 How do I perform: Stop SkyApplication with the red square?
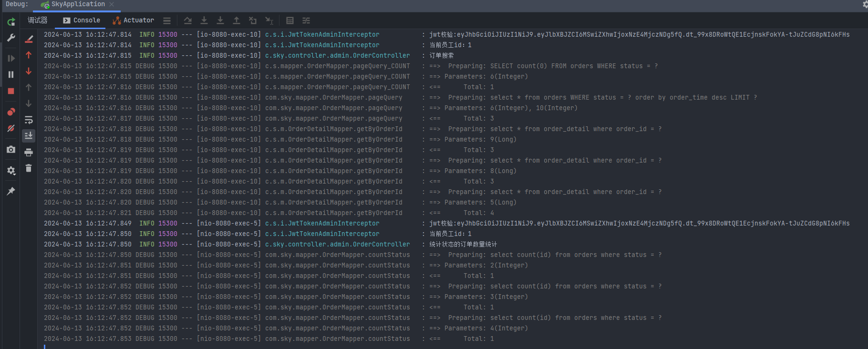[x=11, y=91]
